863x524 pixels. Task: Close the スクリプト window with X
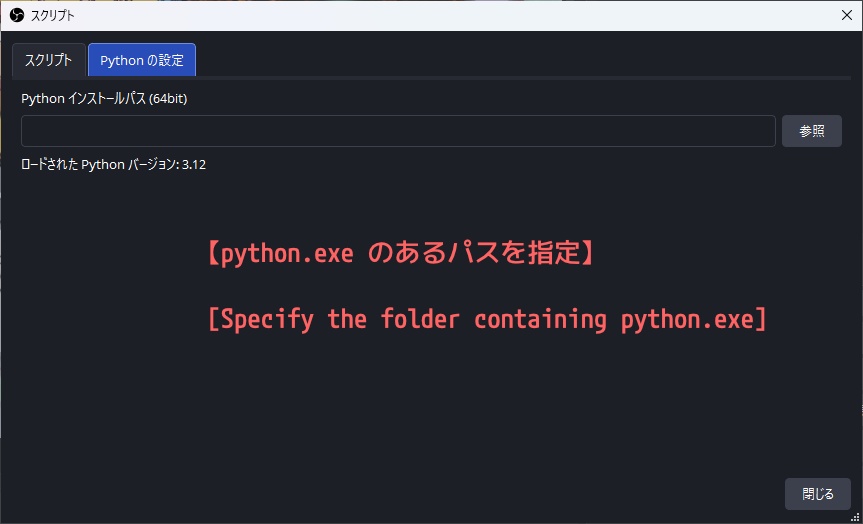846,15
